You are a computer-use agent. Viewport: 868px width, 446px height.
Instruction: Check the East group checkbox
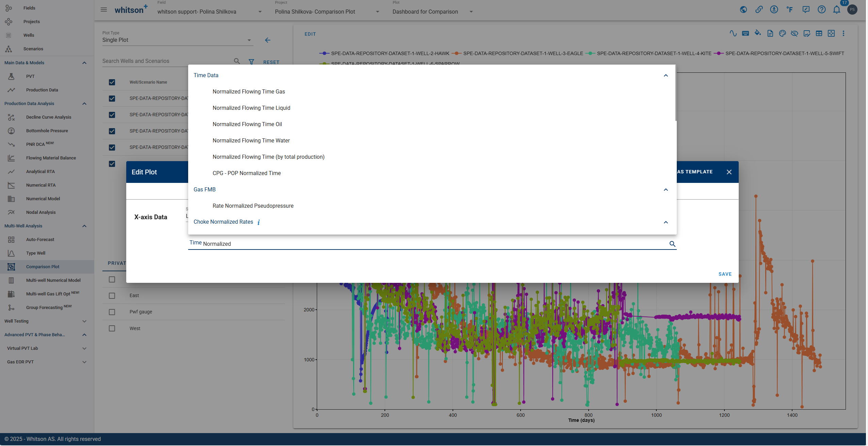112,296
